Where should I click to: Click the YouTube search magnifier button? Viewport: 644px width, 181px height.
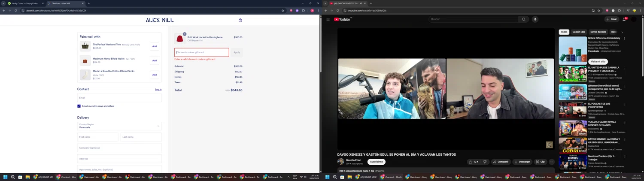pos(523,19)
